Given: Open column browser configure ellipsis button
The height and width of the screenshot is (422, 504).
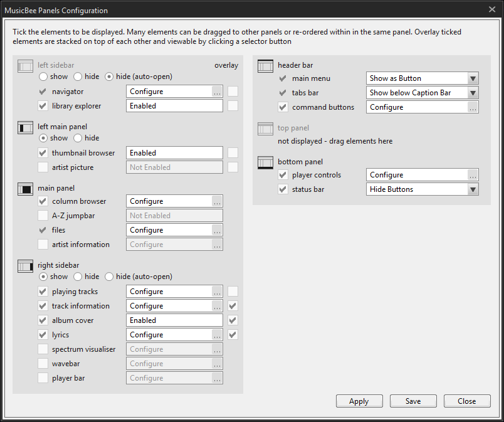Looking at the screenshot, I should coord(218,201).
